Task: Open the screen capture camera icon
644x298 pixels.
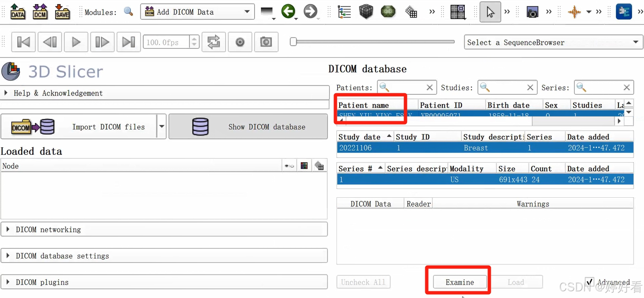Action: click(x=532, y=12)
